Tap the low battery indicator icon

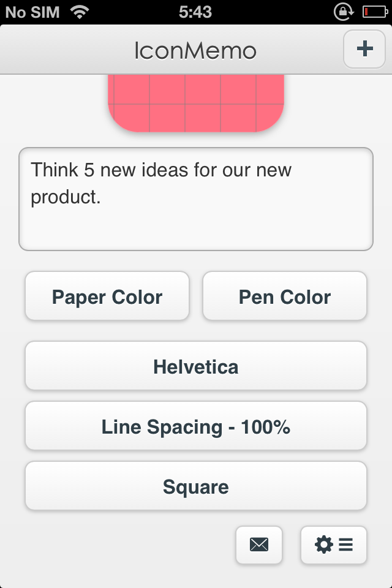(x=375, y=12)
